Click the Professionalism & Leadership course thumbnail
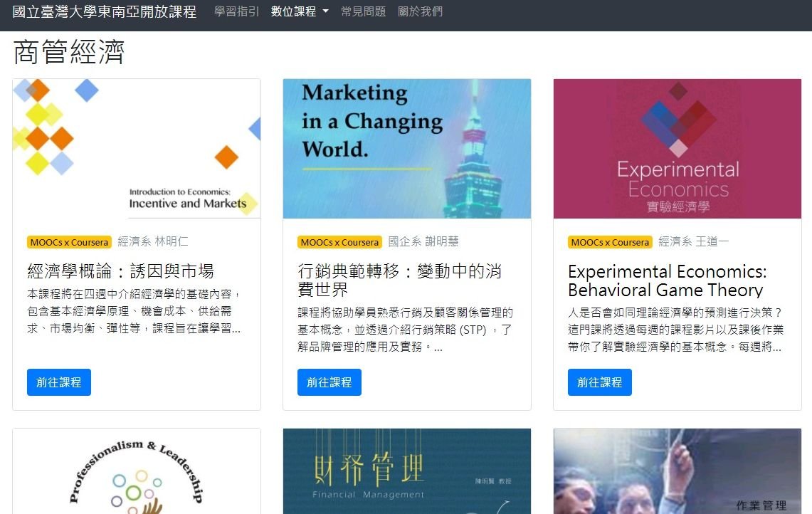The image size is (812, 514). tap(137, 471)
